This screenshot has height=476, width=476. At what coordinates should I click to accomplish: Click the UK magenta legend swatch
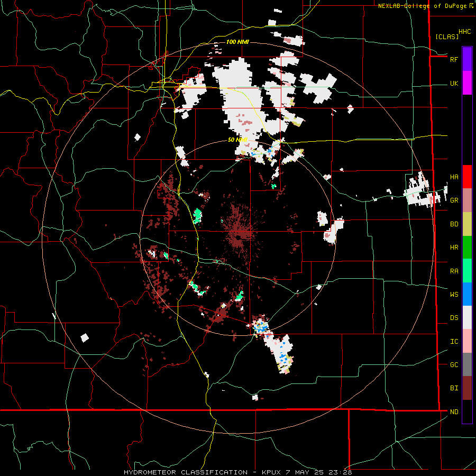pos(467,83)
